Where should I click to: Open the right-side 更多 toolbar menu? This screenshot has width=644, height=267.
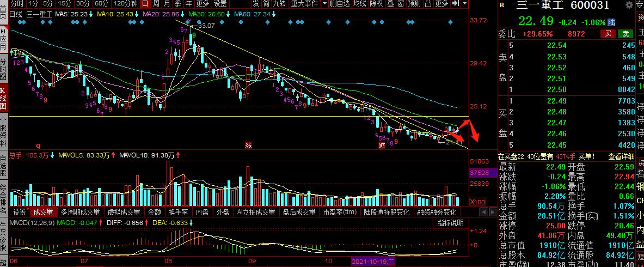click(x=441, y=4)
